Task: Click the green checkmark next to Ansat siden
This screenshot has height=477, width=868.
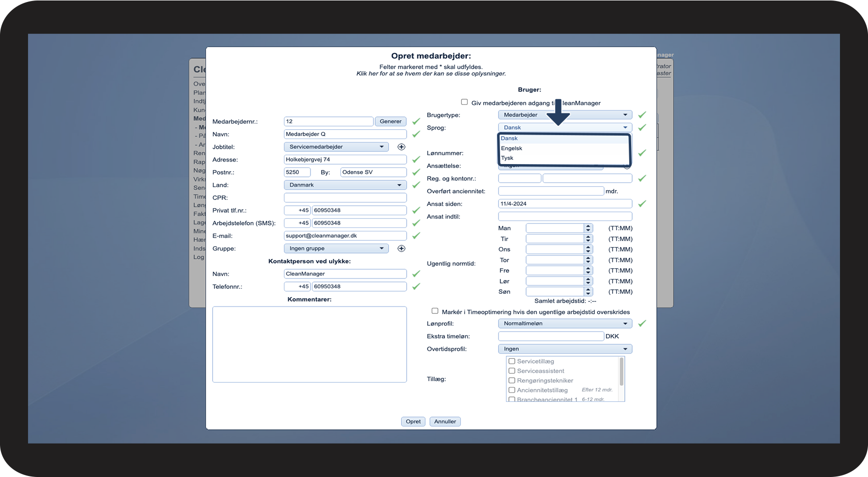Action: (642, 204)
